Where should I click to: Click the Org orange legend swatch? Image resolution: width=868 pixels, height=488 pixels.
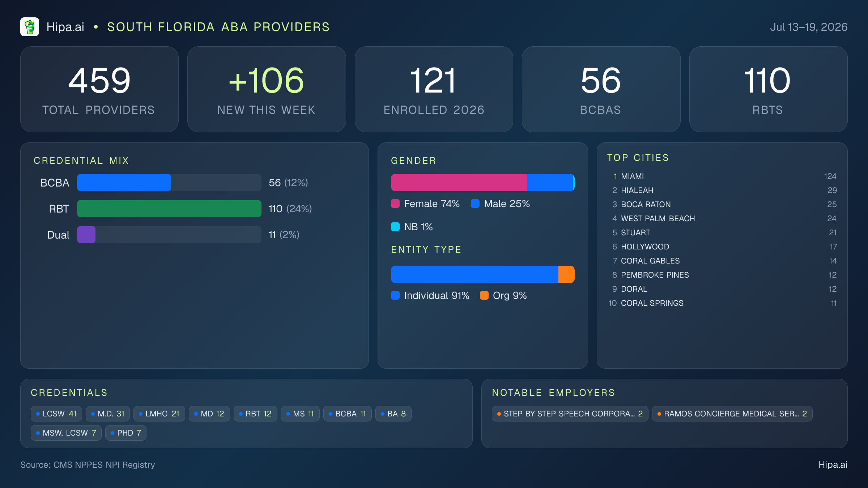[x=484, y=295]
